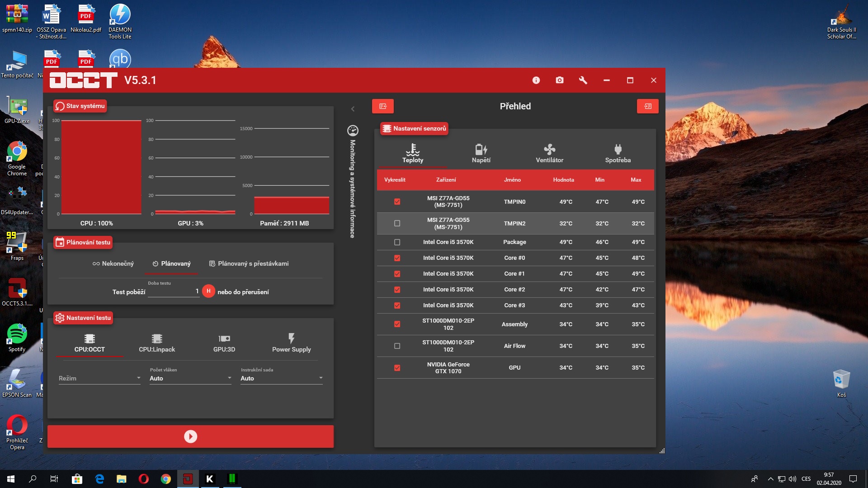Check the Air Flow sensor checkbox

[397, 346]
